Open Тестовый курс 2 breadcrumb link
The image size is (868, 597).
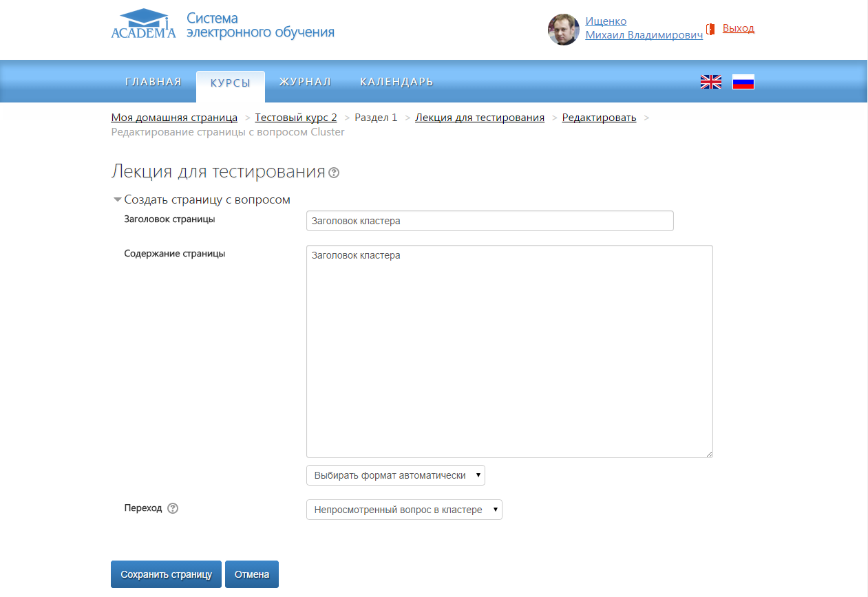(296, 118)
